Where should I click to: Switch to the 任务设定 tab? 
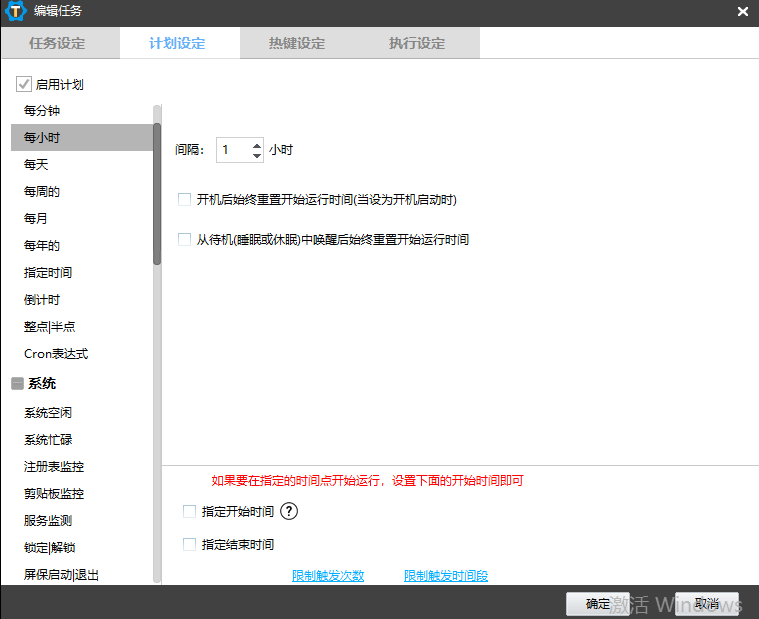point(58,44)
